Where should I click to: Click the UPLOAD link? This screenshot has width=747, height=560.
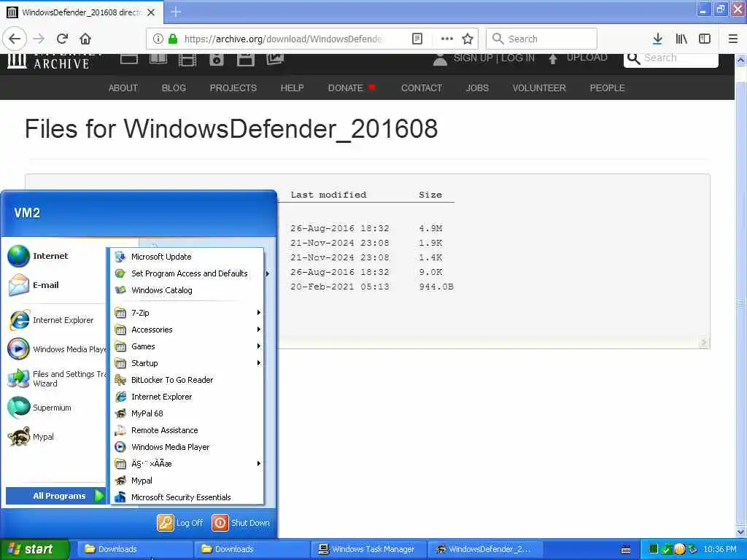tap(587, 57)
